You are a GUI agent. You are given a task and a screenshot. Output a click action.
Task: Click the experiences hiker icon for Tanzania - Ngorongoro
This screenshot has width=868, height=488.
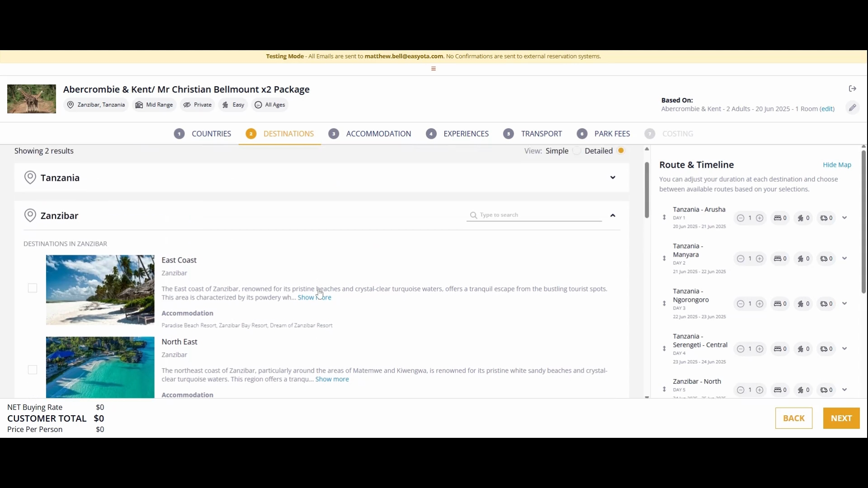point(801,304)
